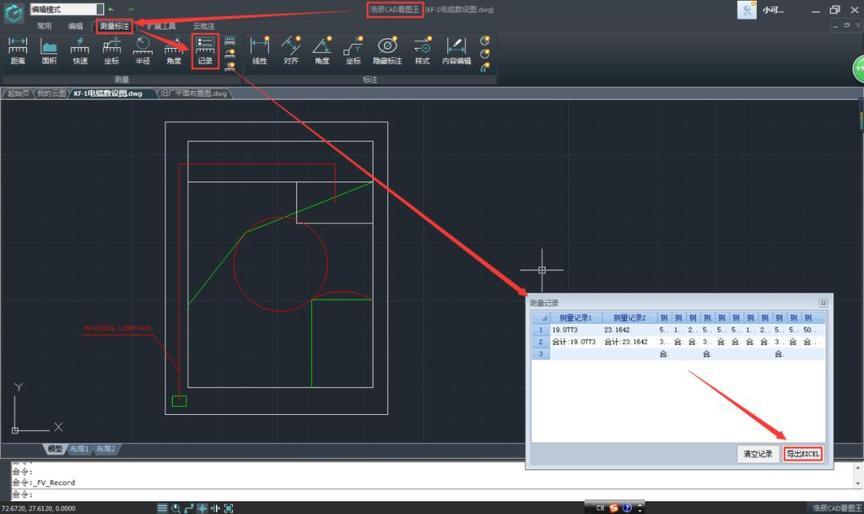Choose the 线性 linear dimension tool

(259, 50)
